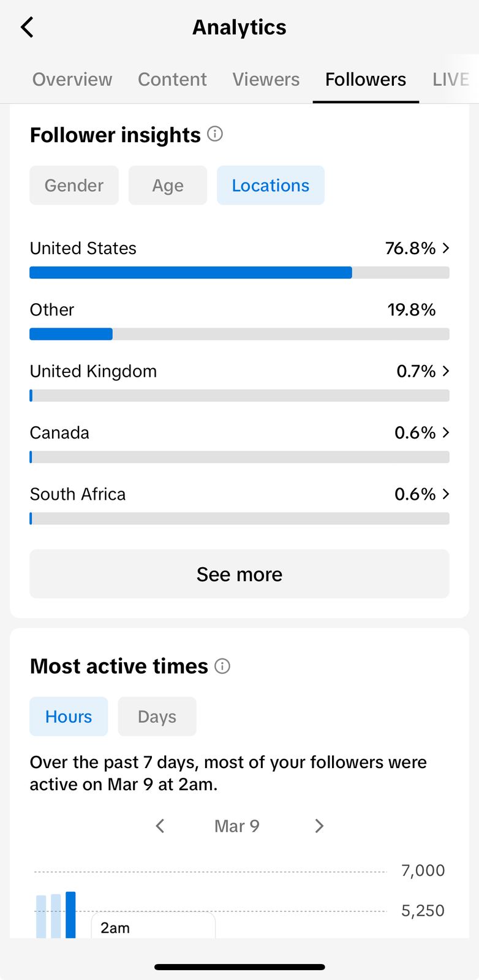This screenshot has height=980, width=479.
Task: Switch active times to Days
Action: [x=157, y=717]
